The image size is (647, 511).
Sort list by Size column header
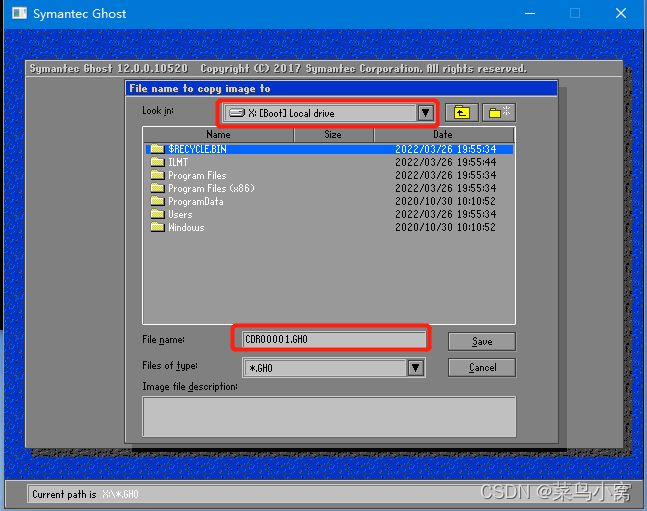tap(333, 135)
